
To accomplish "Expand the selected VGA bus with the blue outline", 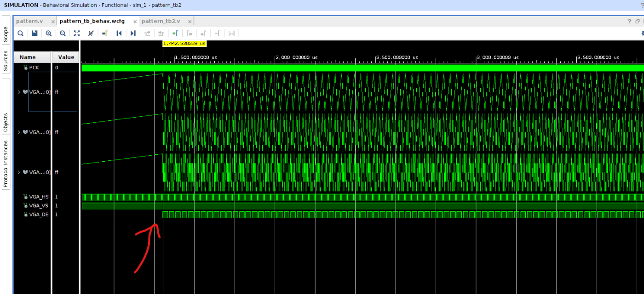I will point(19,92).
